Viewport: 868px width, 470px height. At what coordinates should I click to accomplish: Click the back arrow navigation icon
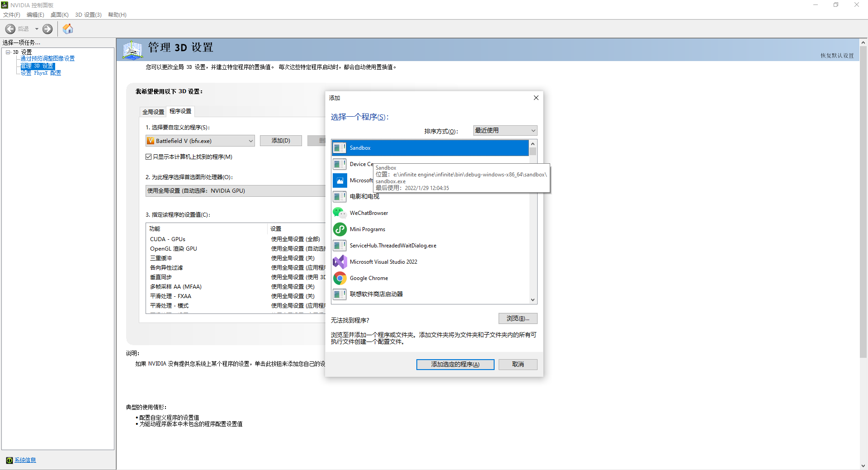click(x=10, y=29)
